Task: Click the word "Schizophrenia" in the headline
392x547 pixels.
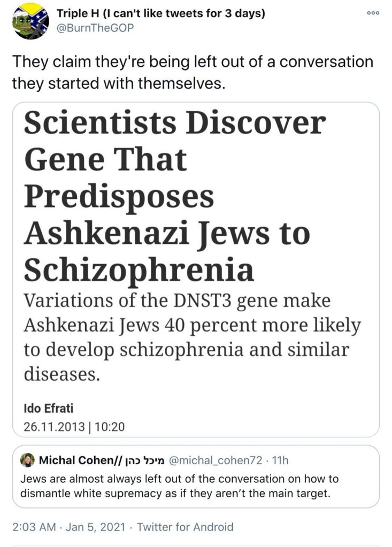Action: [139, 271]
